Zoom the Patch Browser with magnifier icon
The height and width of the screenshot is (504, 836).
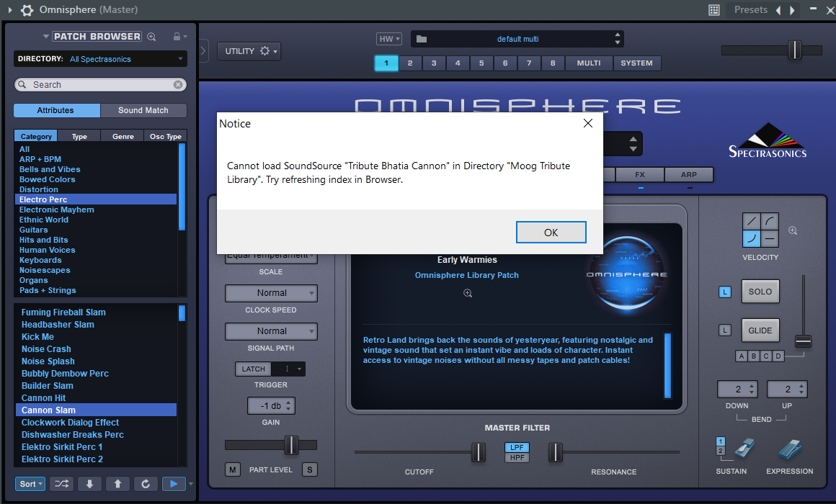click(x=151, y=37)
